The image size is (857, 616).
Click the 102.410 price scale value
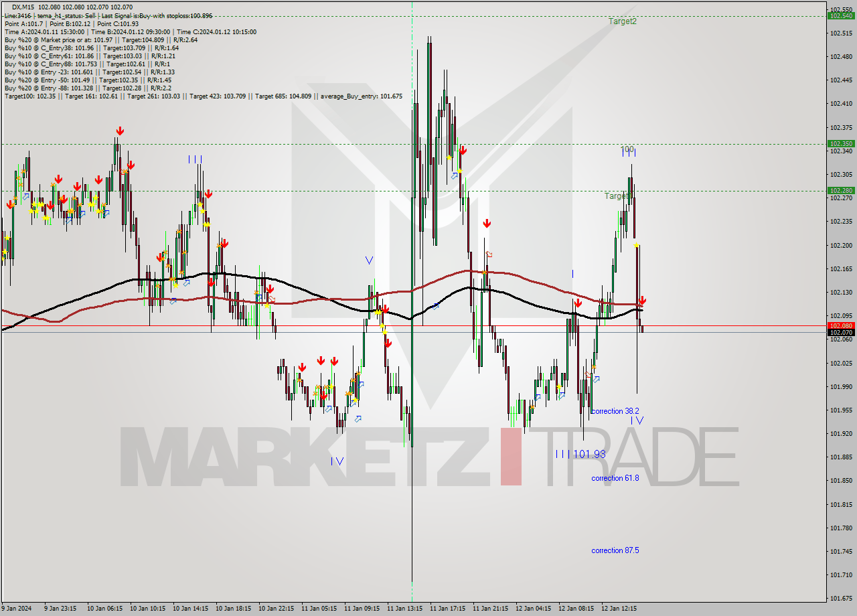pyautogui.click(x=841, y=104)
